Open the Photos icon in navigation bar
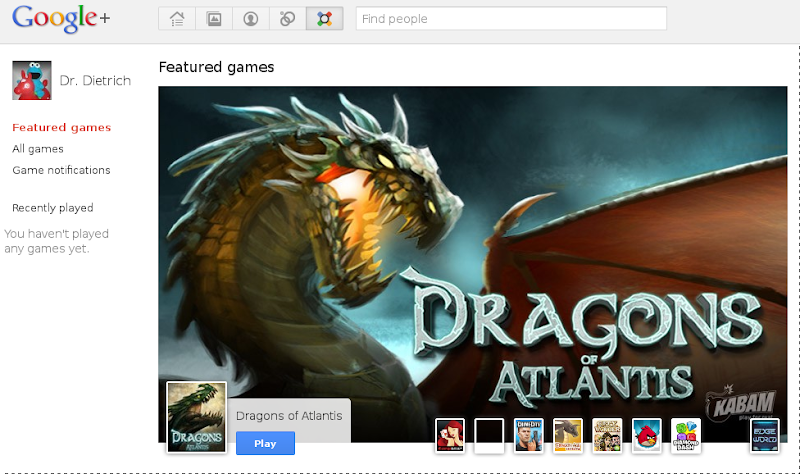800x474 pixels. tap(214, 19)
